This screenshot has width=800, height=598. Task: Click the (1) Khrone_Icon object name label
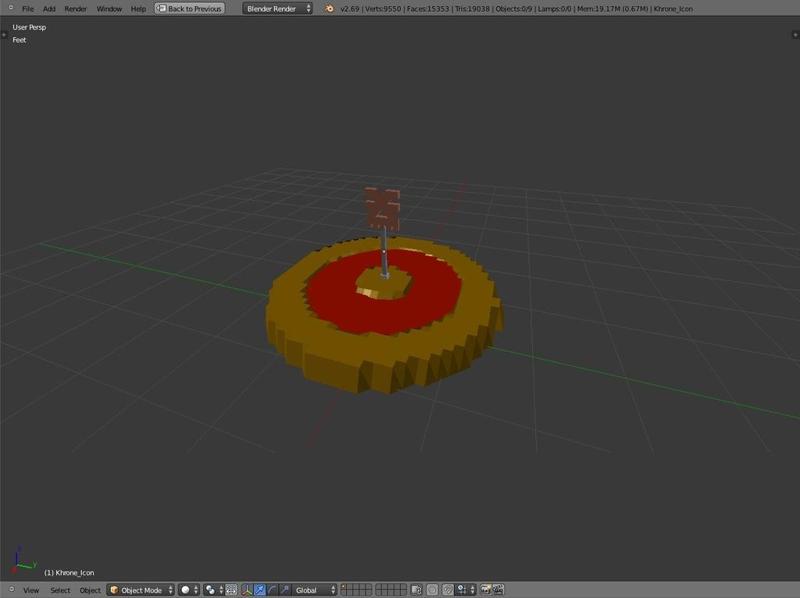click(69, 572)
